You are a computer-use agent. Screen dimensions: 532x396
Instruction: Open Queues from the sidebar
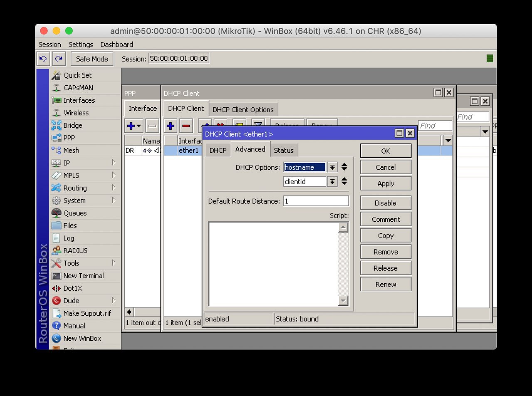(75, 213)
